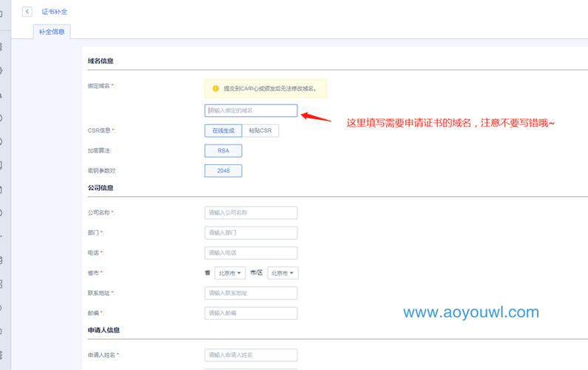Choose the RSA encryption algorithm
The image size is (588, 370).
click(x=223, y=150)
